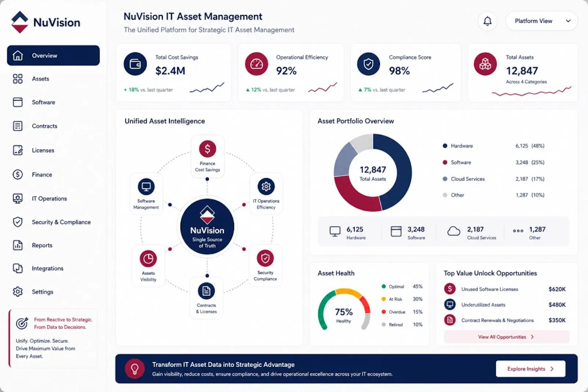588x392 pixels.
Task: Click the NuVision Single Source of Truth hub
Action: click(x=207, y=227)
